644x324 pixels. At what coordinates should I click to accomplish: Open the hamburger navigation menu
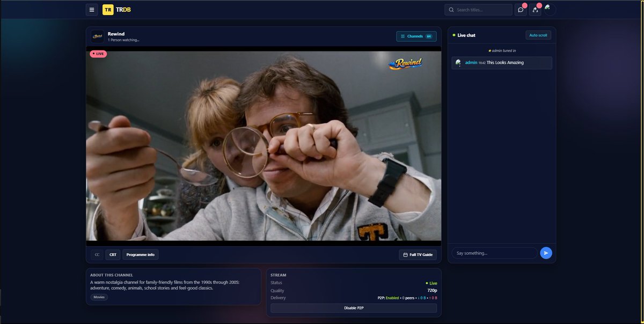pyautogui.click(x=92, y=10)
